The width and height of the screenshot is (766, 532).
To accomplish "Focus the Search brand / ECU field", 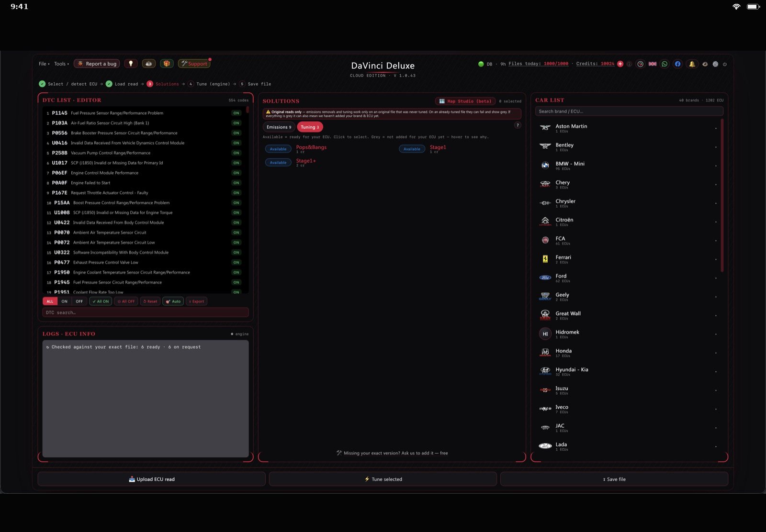I will pyautogui.click(x=629, y=111).
